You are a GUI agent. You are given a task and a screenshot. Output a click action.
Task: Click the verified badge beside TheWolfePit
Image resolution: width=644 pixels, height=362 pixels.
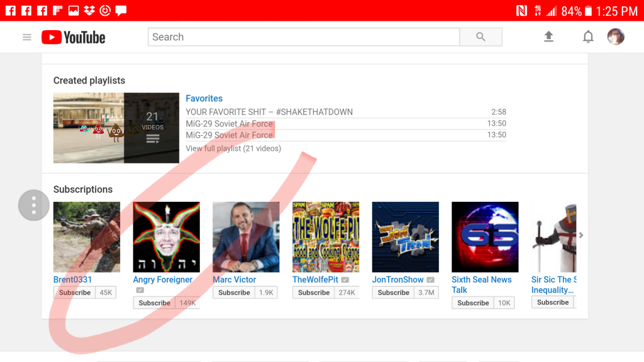click(345, 280)
